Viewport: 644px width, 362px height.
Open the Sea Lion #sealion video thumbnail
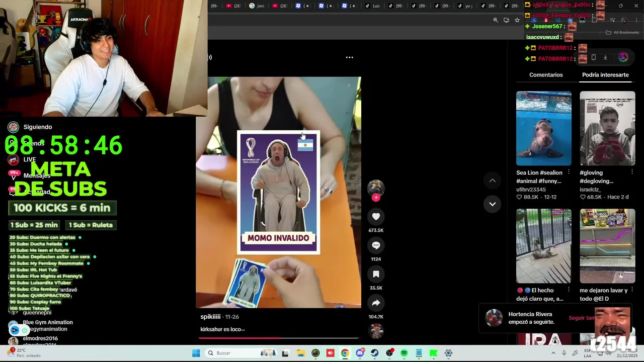(x=544, y=128)
